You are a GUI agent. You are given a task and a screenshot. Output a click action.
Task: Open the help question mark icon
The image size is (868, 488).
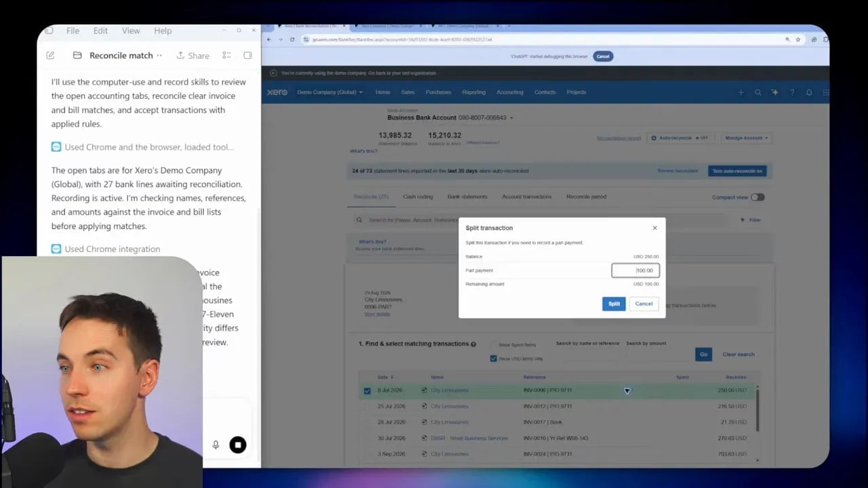tap(791, 93)
